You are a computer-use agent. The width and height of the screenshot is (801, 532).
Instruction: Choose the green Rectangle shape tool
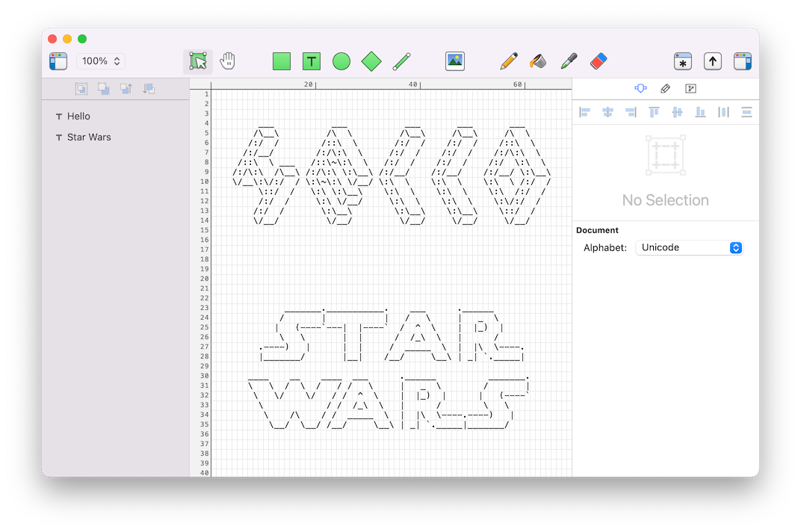(x=282, y=61)
